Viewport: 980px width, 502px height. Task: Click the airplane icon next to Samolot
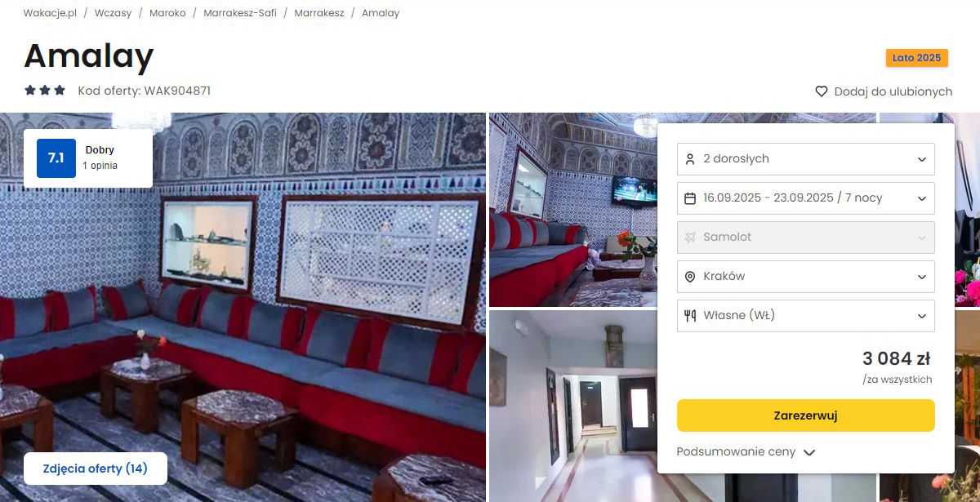(690, 237)
